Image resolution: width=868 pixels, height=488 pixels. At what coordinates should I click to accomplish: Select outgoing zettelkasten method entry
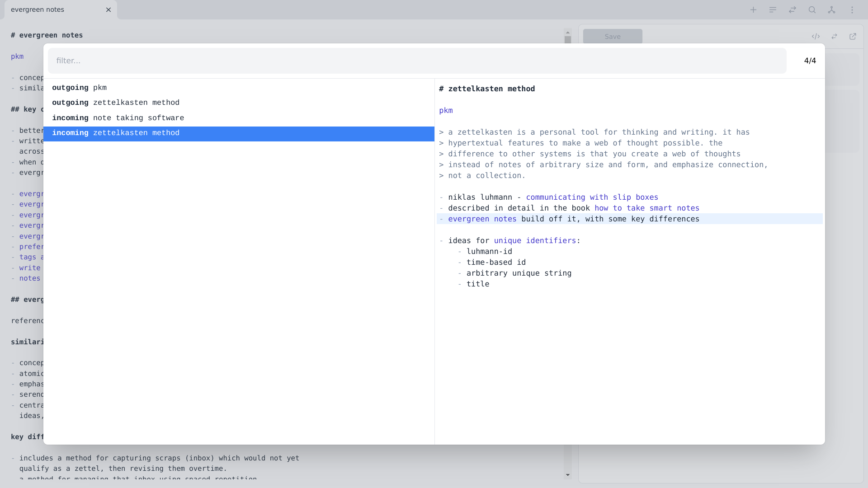[x=239, y=103]
